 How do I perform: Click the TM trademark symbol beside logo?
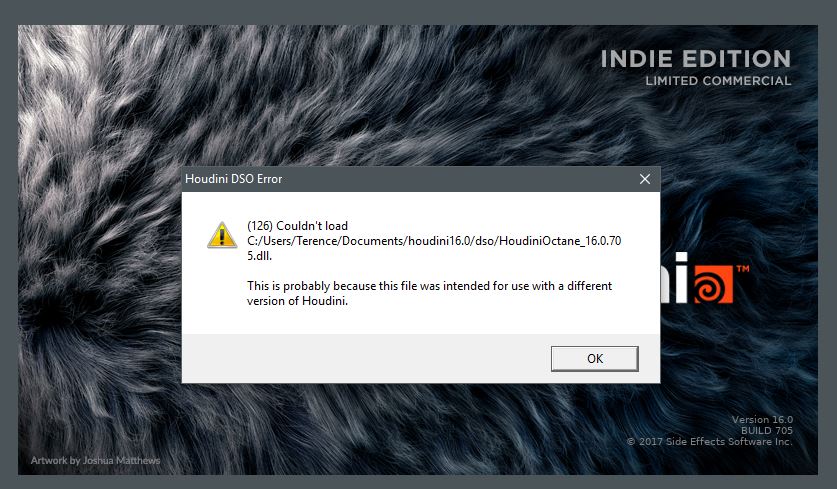point(743,269)
